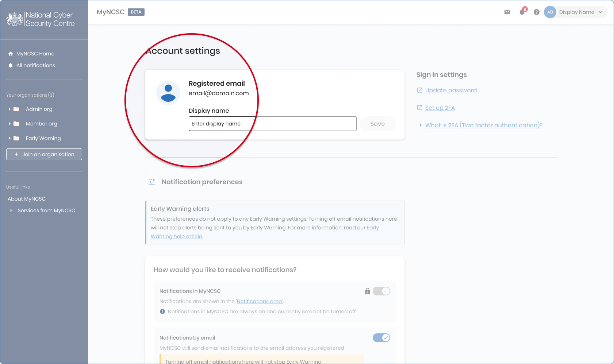Expand Services from MyNCSC arrow

(11, 210)
